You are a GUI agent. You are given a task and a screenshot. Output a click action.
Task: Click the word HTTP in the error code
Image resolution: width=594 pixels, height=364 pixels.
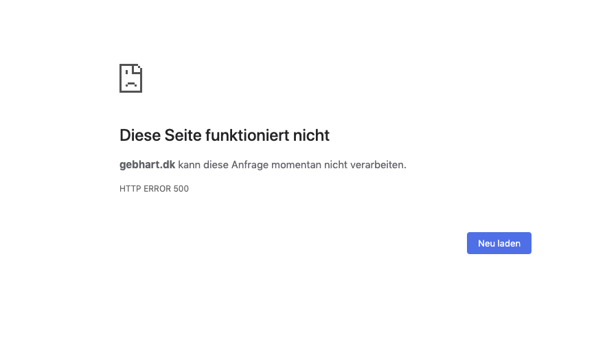pos(130,189)
